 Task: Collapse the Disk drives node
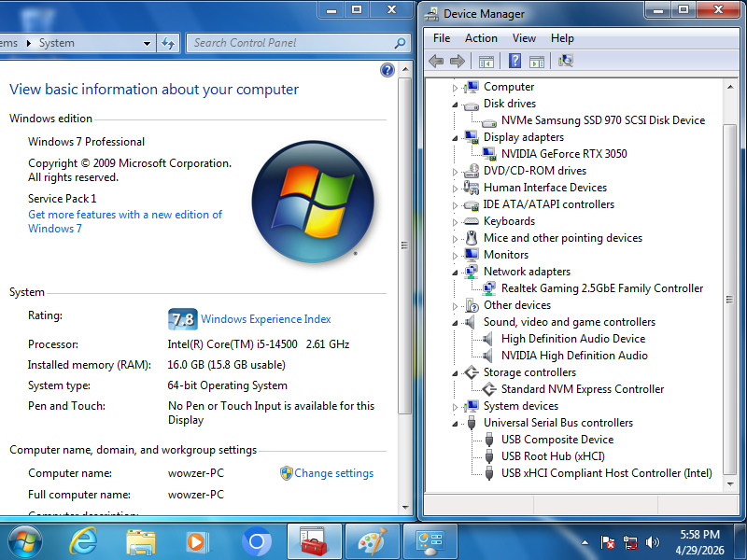click(455, 105)
